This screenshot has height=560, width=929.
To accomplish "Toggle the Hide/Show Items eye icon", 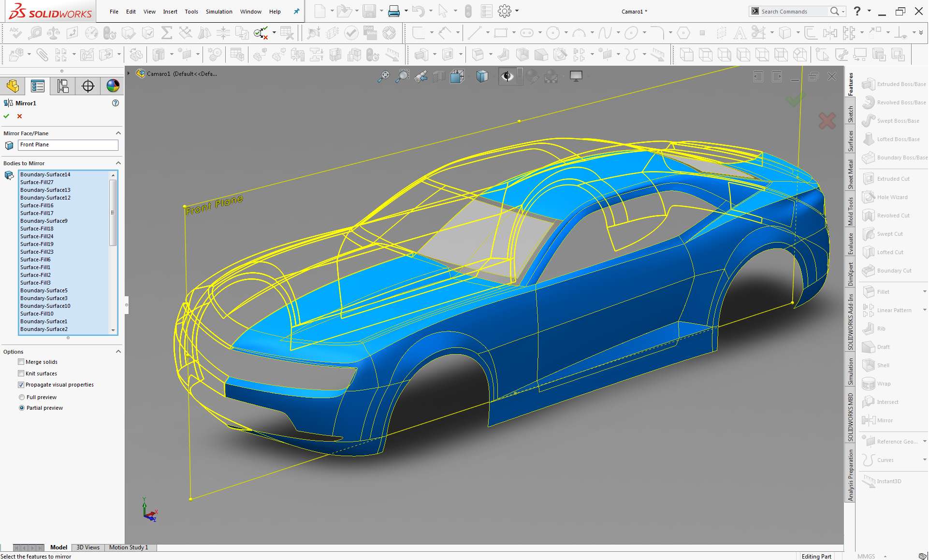I will pyautogui.click(x=507, y=76).
